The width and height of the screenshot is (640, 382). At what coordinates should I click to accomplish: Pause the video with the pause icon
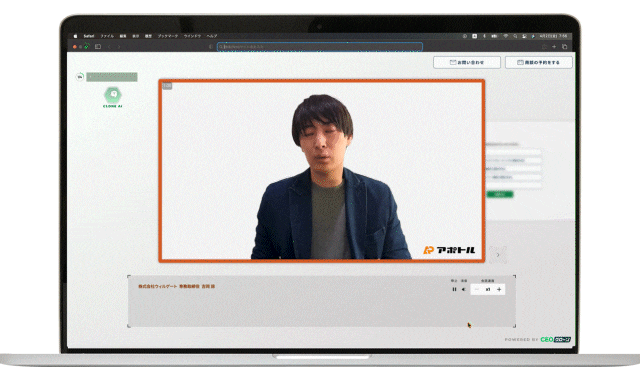[x=454, y=289]
